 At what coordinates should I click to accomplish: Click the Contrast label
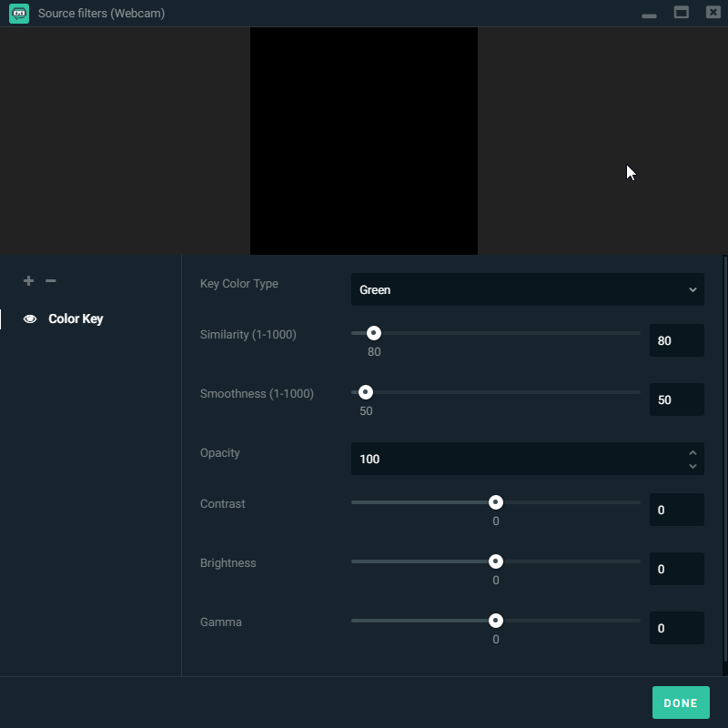[x=222, y=504]
